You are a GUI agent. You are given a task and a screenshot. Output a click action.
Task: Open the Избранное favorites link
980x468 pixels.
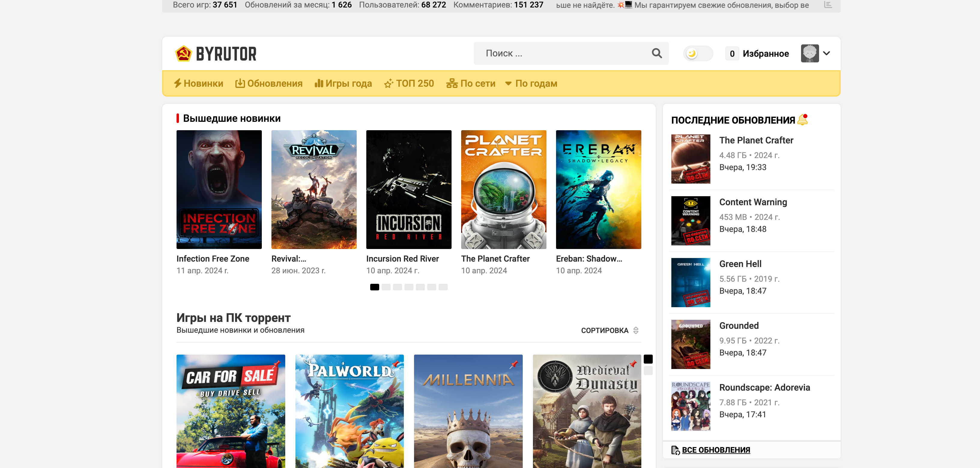click(x=765, y=54)
